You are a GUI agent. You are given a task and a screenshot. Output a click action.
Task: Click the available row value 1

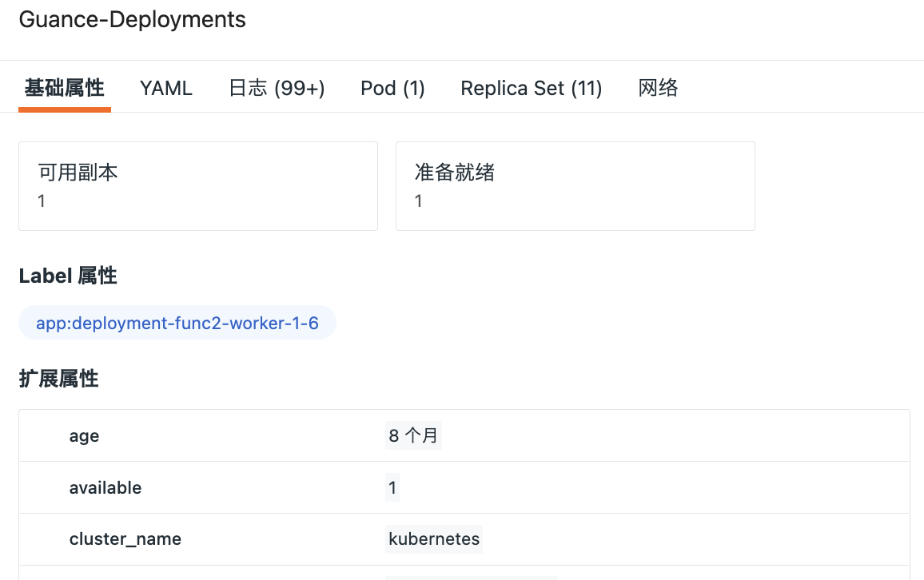(392, 487)
